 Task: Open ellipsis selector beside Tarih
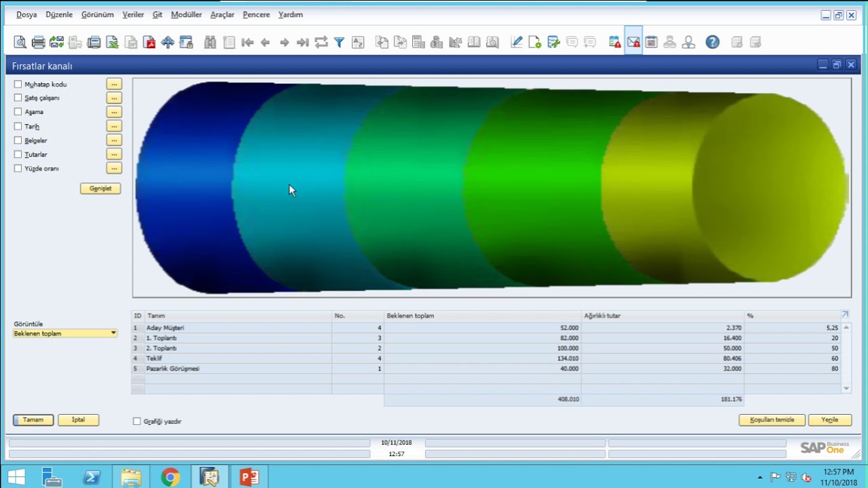[114, 126]
